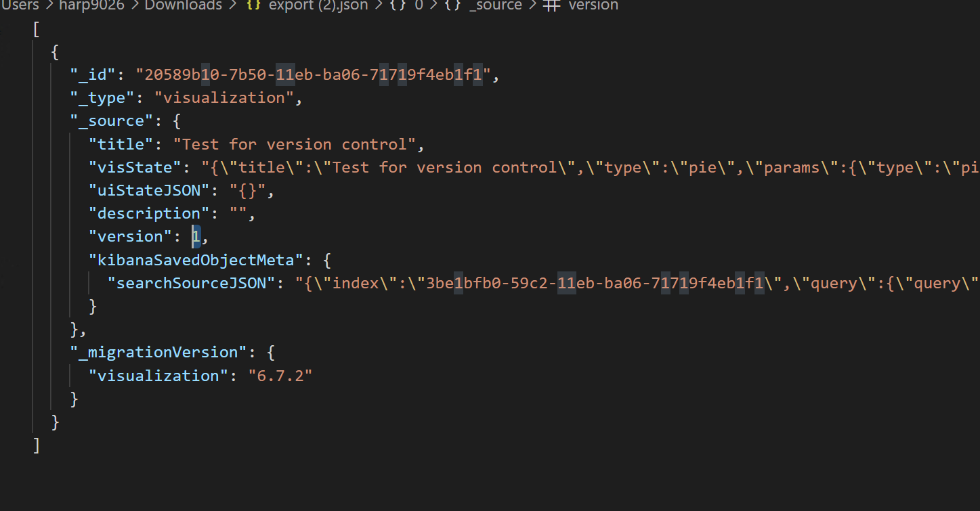Place cursor on the "_id" key
This screenshot has height=511, width=980.
pos(93,75)
